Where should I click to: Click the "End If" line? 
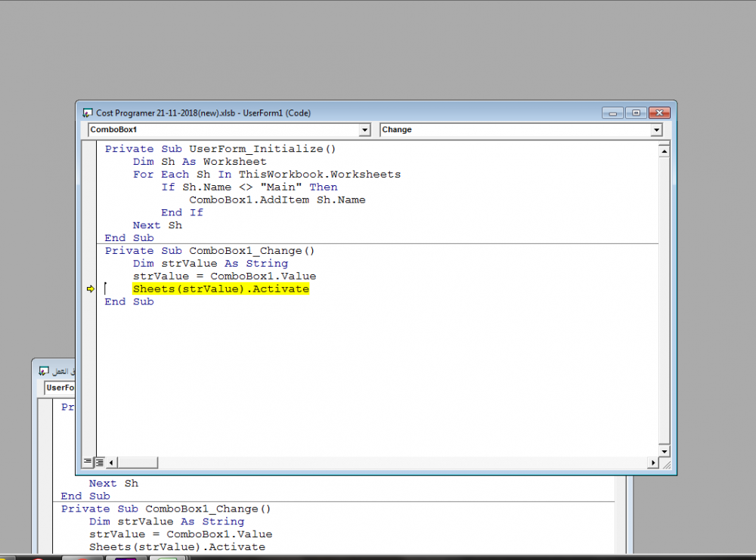182,212
